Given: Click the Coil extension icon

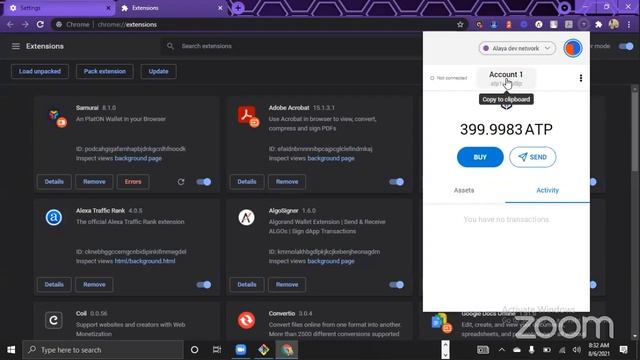Looking at the screenshot, I should pos(54,320).
